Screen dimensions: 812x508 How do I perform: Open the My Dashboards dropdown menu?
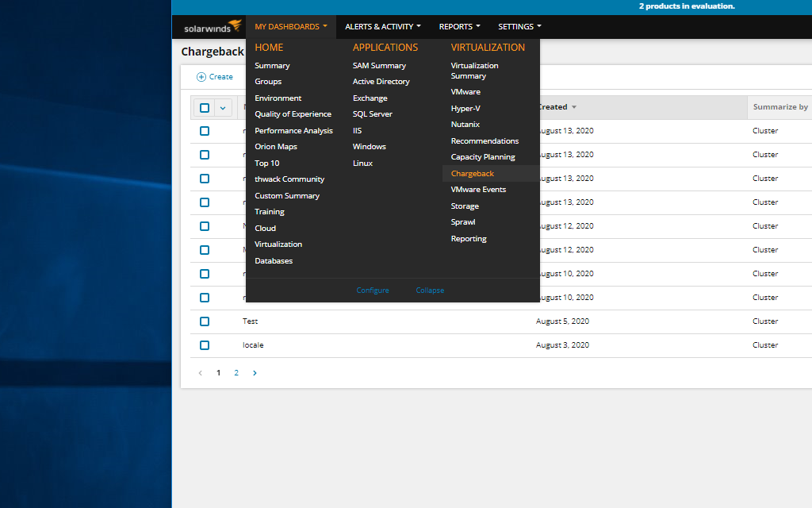coord(291,26)
